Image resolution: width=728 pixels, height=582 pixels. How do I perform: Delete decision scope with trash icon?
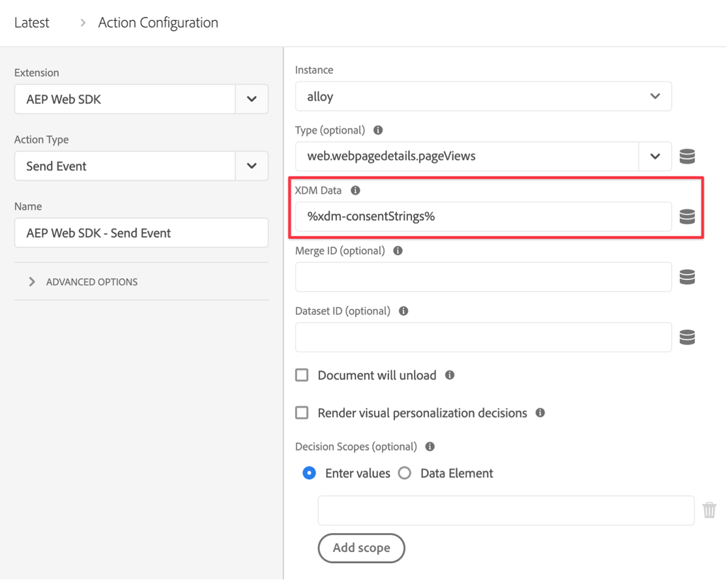point(709,510)
